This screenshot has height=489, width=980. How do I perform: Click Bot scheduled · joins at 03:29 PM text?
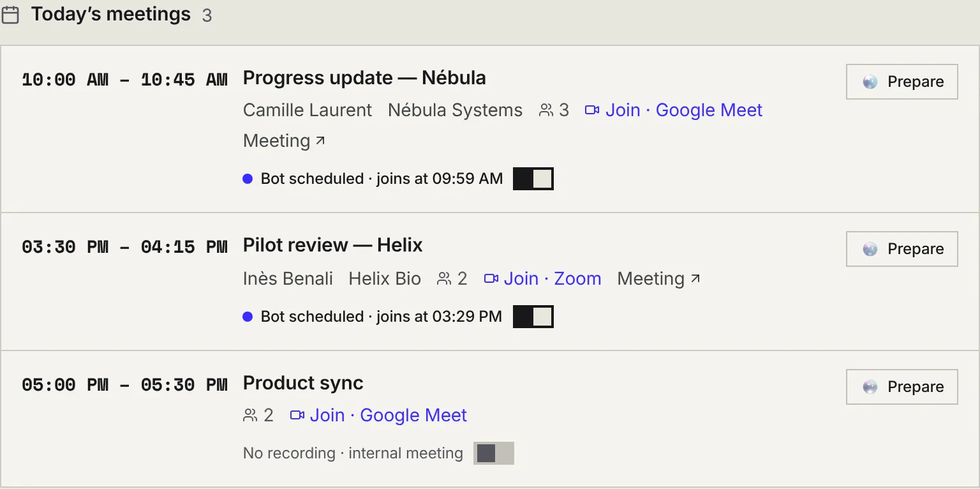(382, 317)
